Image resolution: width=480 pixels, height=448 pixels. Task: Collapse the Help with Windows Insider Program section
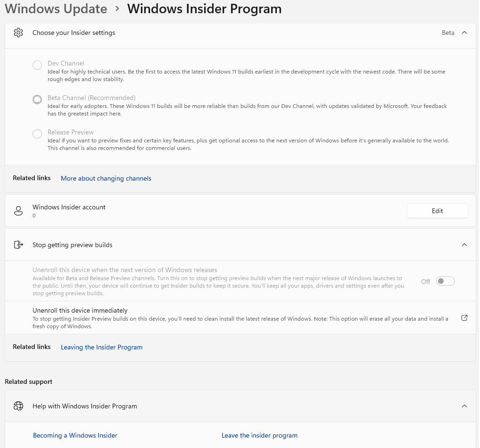point(464,406)
